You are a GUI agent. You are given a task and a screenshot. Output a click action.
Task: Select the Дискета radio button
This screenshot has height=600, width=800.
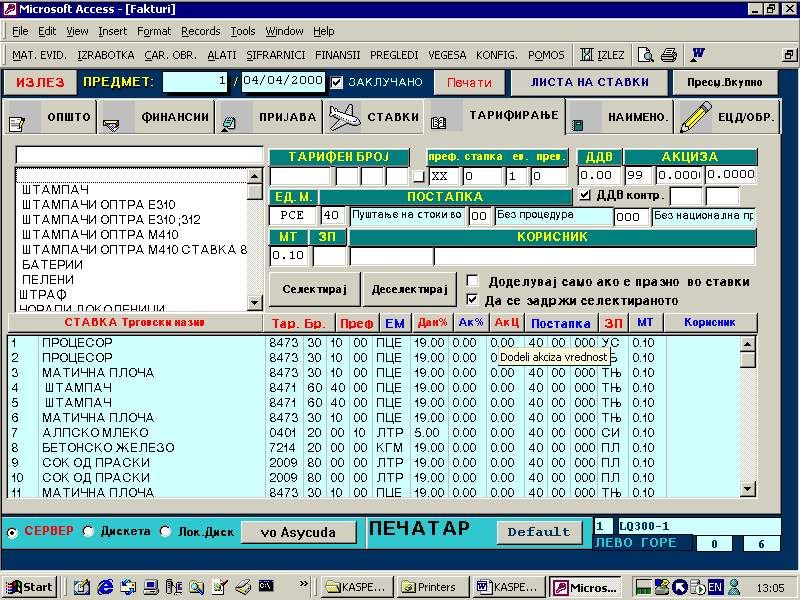pyautogui.click(x=88, y=532)
